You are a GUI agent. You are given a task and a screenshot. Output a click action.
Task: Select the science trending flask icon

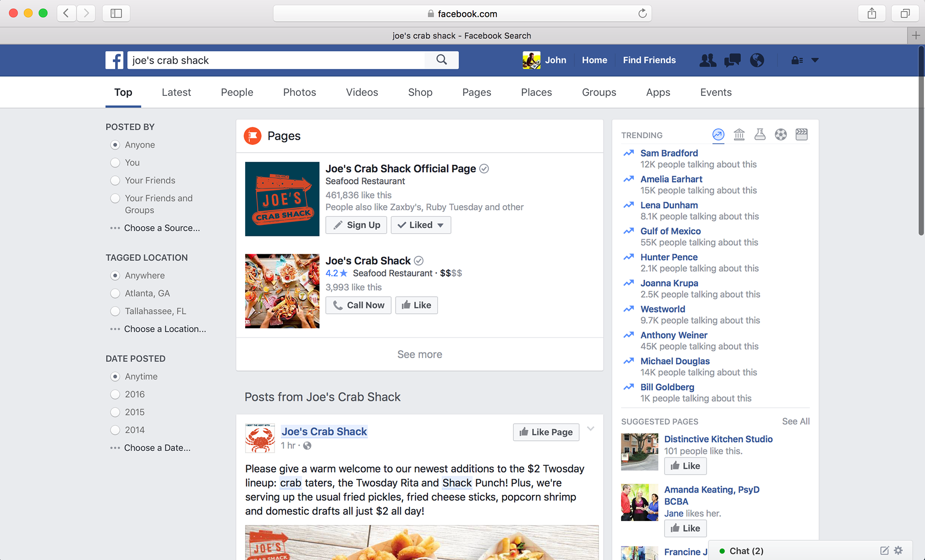tap(760, 135)
